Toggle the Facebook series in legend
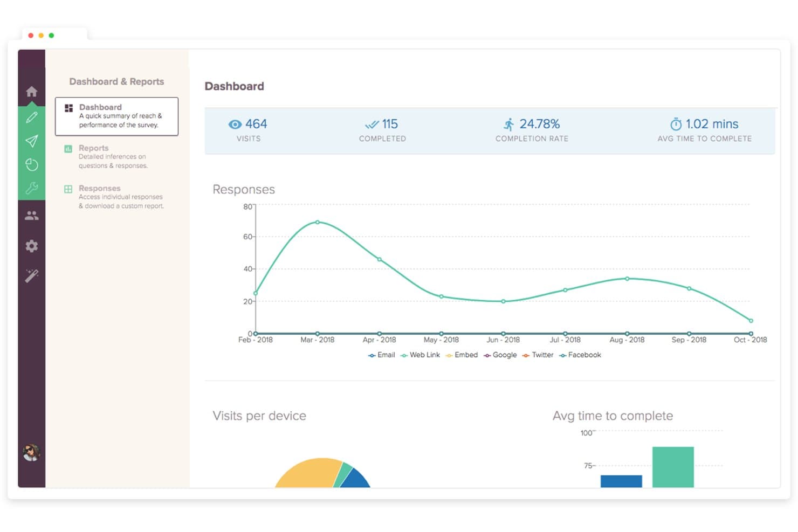Viewport: 798px width, 532px height. (x=580, y=355)
